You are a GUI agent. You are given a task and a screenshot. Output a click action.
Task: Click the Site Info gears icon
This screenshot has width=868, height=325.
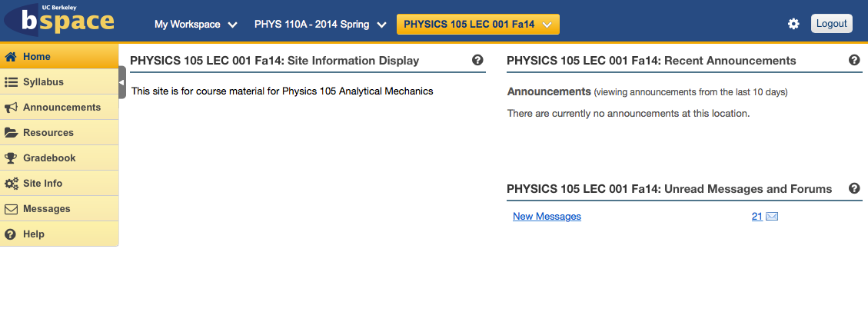(x=11, y=184)
